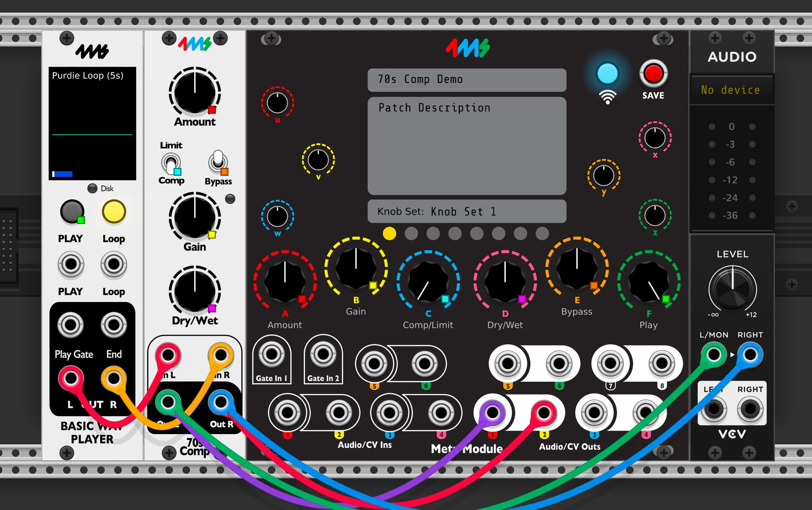Viewport: 812px width, 510px height.
Task: Click the red knob A labeled Amount
Action: [x=285, y=281]
